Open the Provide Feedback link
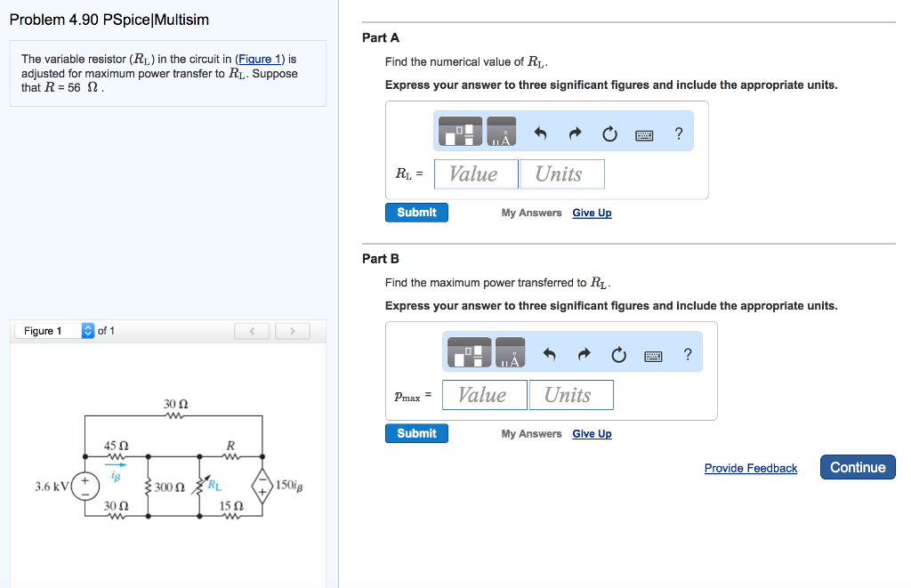 751,468
